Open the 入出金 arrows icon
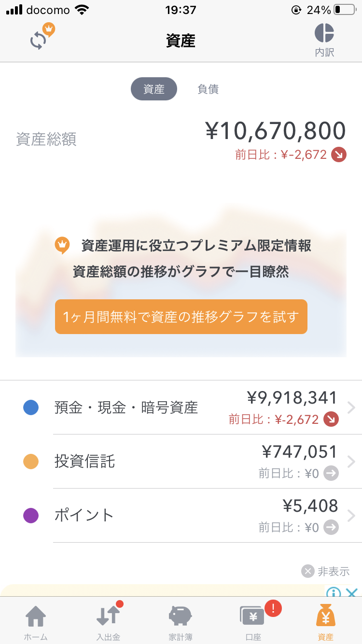This screenshot has width=362, height=644. point(108,622)
